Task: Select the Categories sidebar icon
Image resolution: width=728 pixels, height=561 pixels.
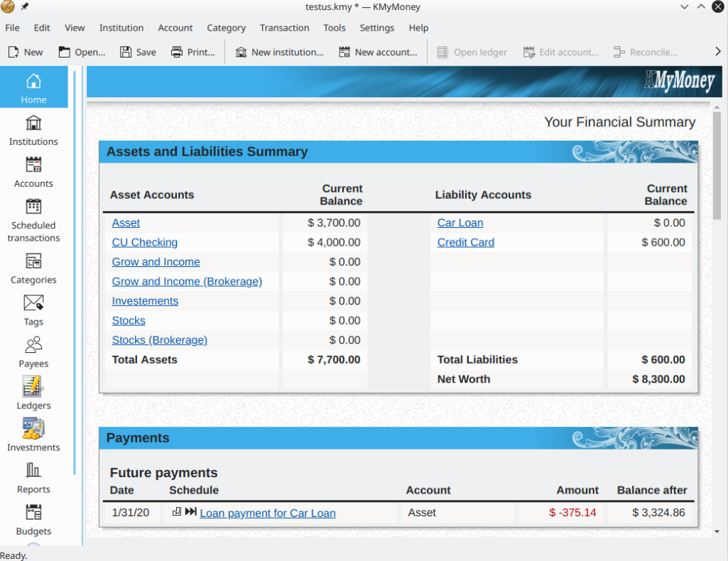Action: click(x=33, y=268)
